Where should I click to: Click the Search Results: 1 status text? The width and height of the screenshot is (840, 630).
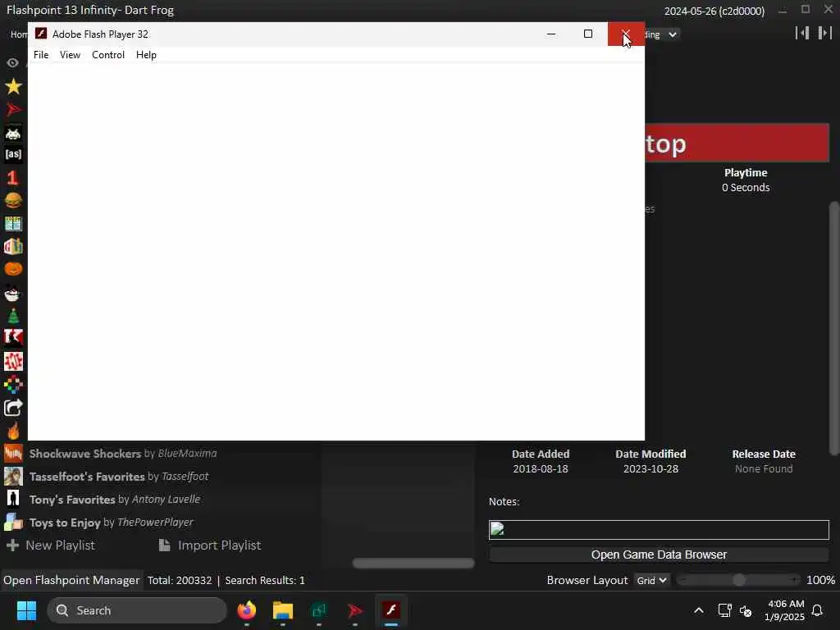click(265, 580)
